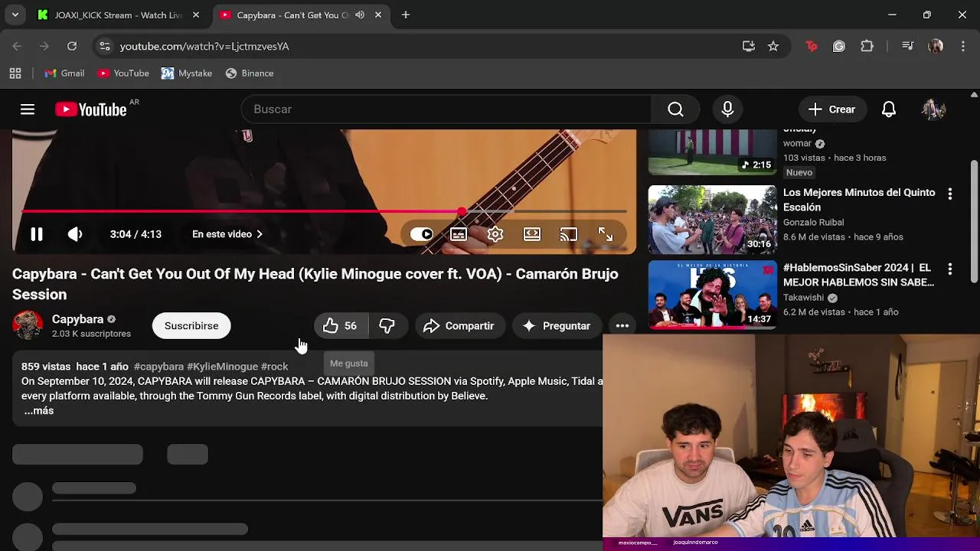Open options for HablemosSinSaber video

[x=950, y=269]
